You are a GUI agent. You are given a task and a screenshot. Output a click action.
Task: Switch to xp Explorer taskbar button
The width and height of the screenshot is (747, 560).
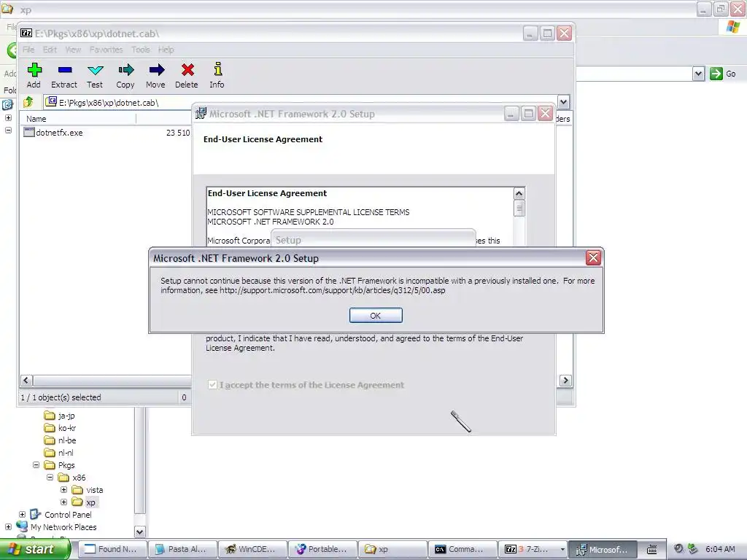click(x=392, y=550)
